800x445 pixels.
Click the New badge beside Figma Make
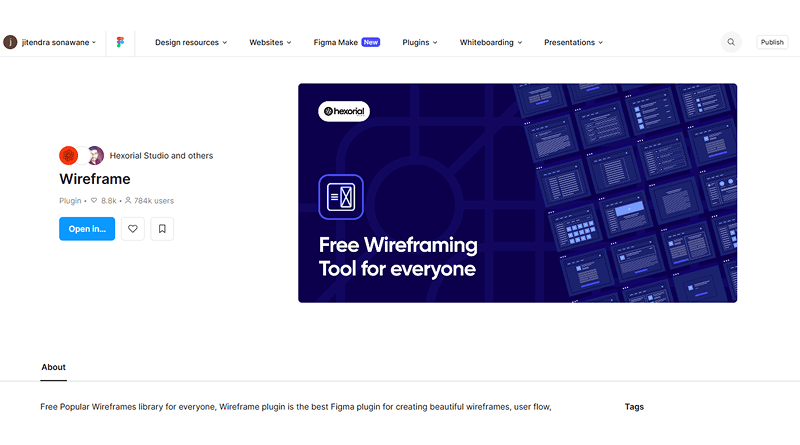tap(371, 42)
